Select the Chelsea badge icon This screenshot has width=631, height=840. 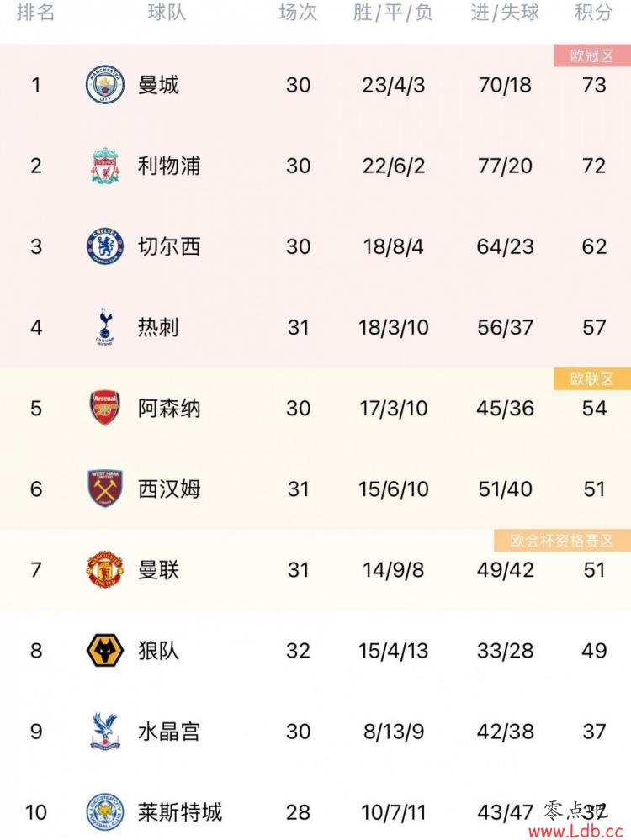click(105, 246)
